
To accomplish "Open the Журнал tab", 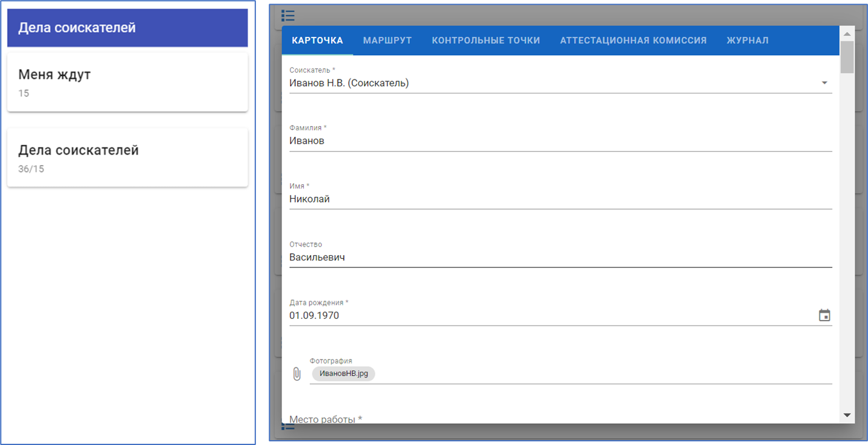I will 747,41.
